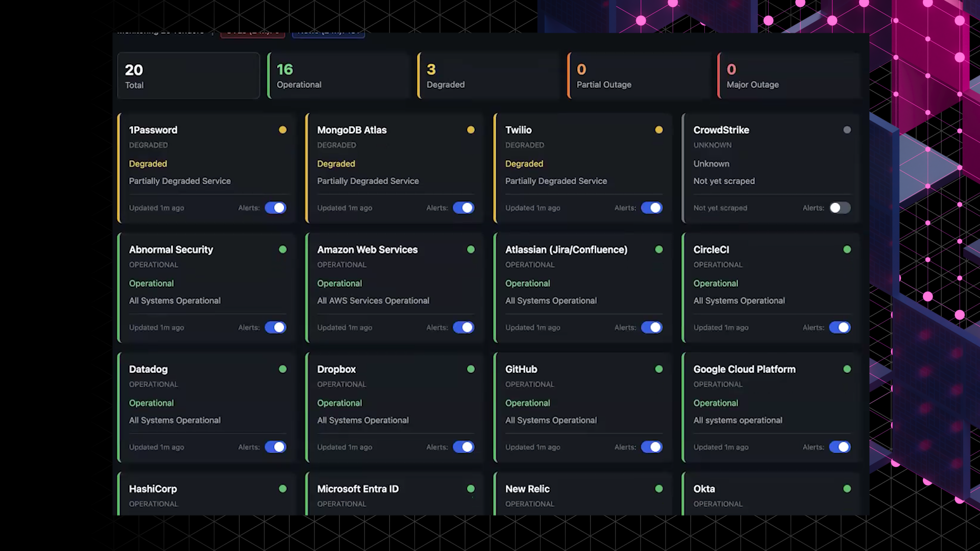Toggle Google Cloud Platform alerts
980x551 pixels.
[x=840, y=447]
